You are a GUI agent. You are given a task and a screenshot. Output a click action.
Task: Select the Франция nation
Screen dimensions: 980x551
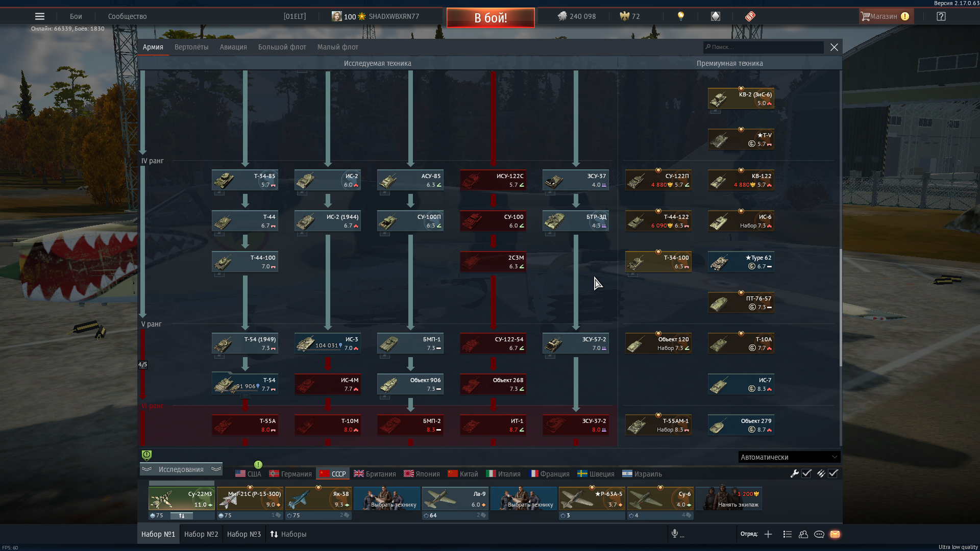pos(549,474)
